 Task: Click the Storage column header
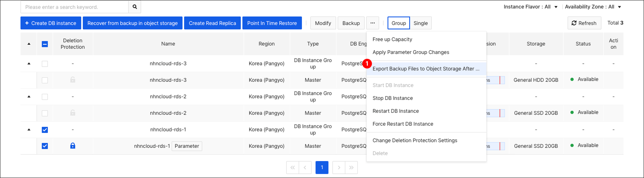click(536, 44)
